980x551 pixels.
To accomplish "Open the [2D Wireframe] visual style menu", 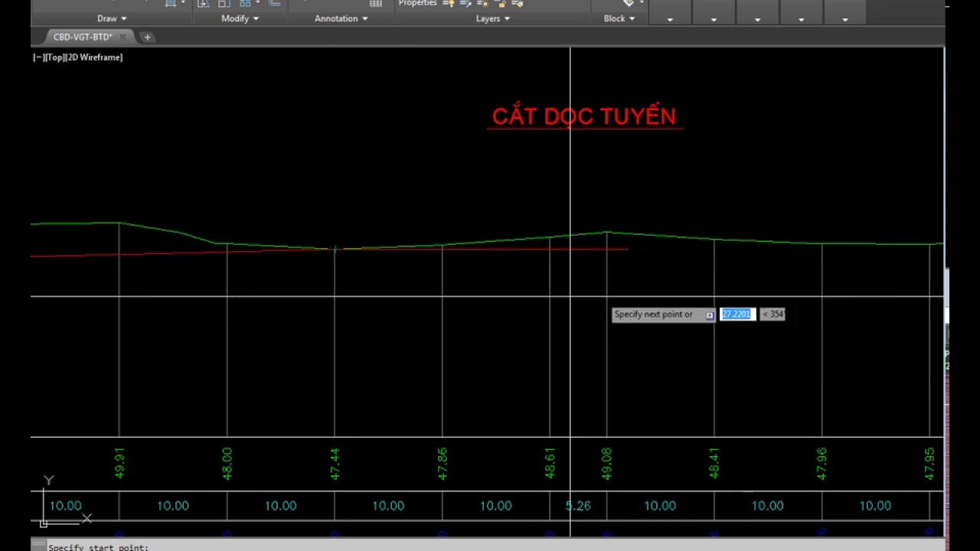I will [x=94, y=57].
